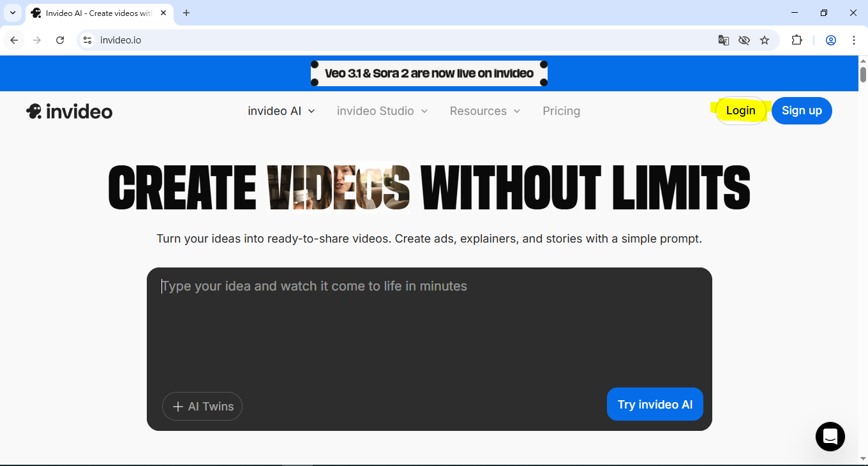
Task: Open the chat support bubble icon
Action: coord(830,437)
